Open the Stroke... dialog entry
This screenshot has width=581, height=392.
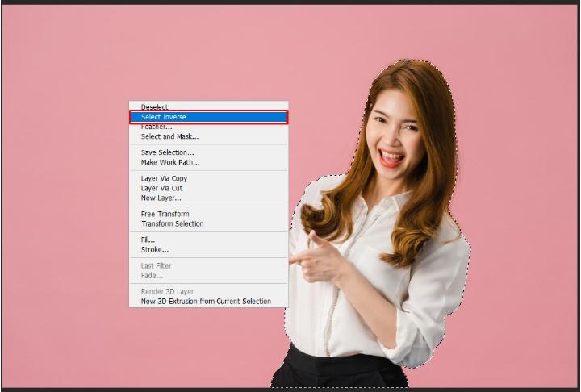(x=208, y=250)
